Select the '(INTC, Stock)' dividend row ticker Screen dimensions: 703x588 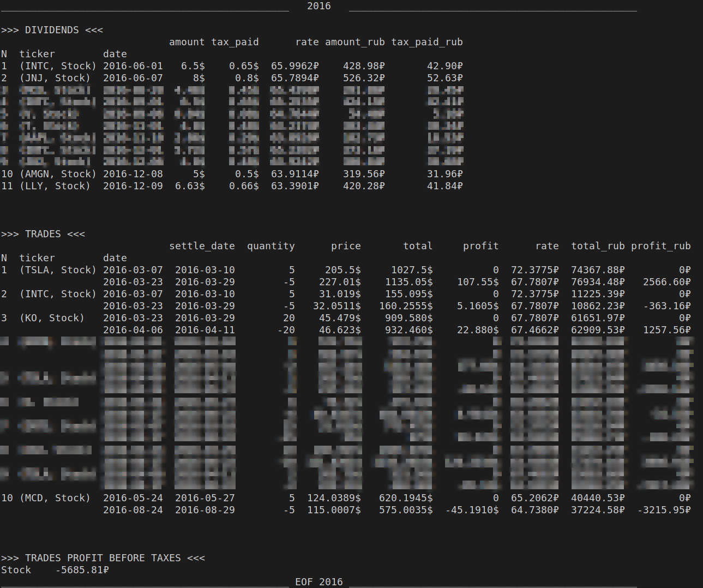tap(58, 66)
